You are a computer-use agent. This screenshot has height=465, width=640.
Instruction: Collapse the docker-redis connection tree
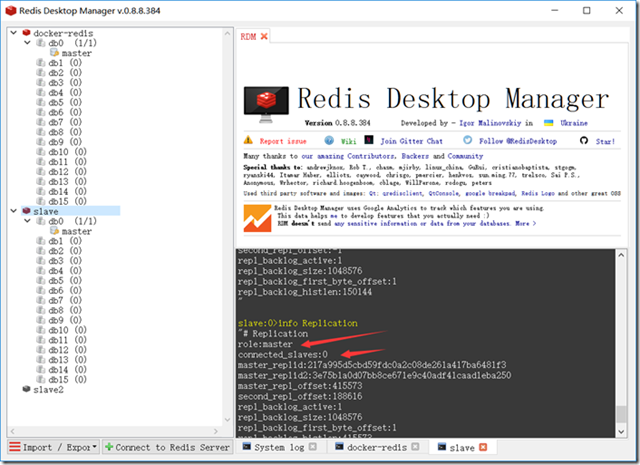[x=13, y=32]
